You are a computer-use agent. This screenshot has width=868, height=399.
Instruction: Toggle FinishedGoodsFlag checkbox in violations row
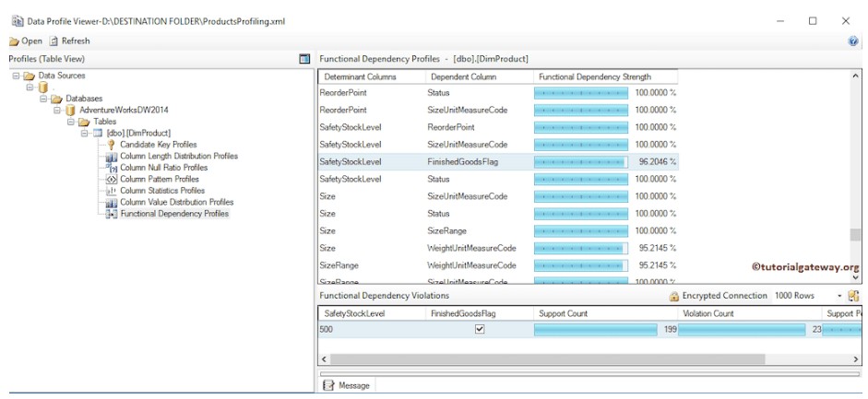(480, 329)
